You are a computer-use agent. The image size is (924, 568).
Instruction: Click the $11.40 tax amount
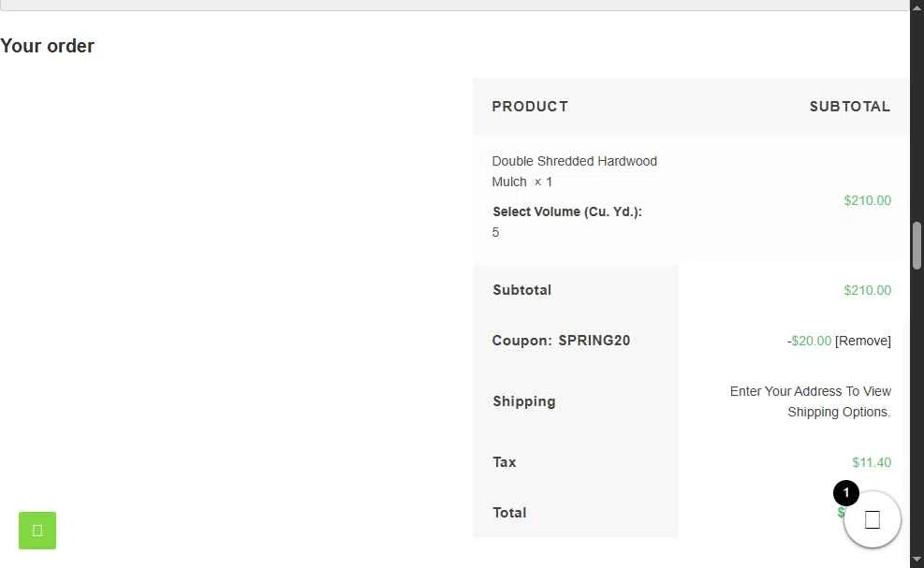click(872, 462)
